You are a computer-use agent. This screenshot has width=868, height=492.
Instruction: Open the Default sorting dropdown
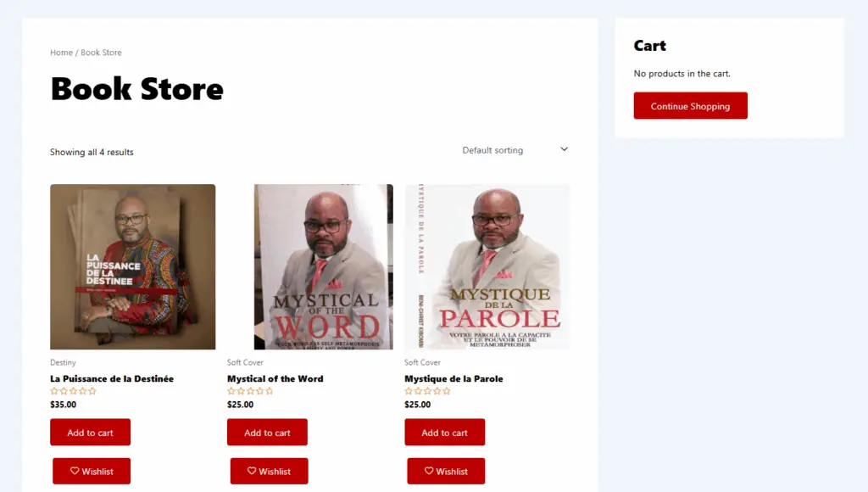[515, 150]
